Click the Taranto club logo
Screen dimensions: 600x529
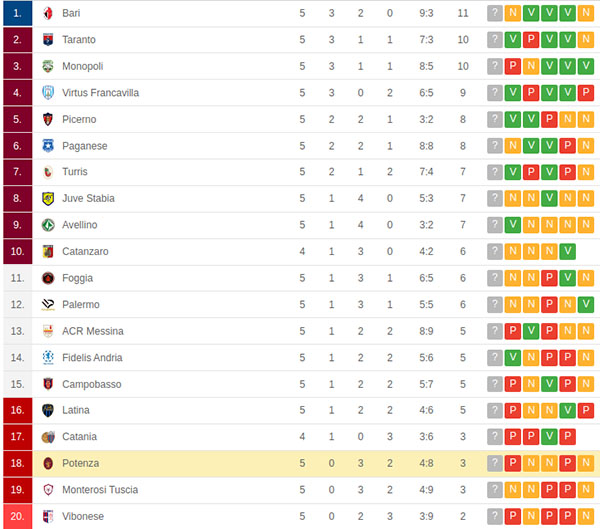(x=48, y=40)
